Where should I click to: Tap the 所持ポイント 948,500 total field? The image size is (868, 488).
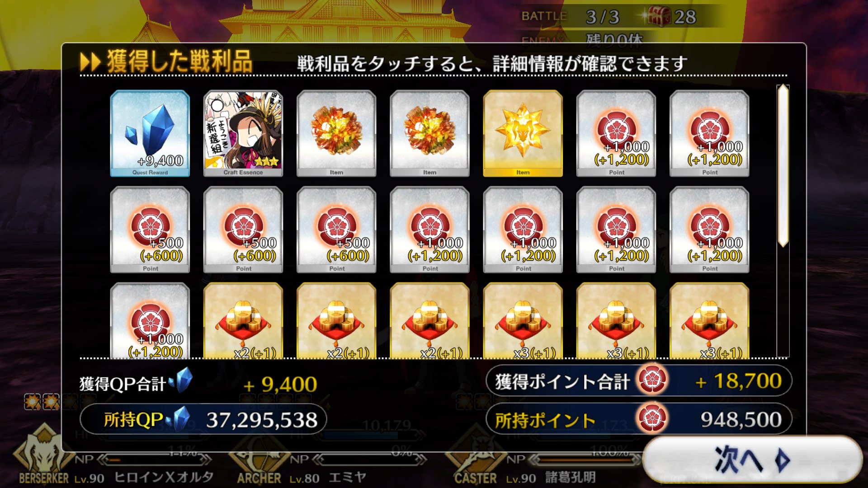pyautogui.click(x=639, y=419)
